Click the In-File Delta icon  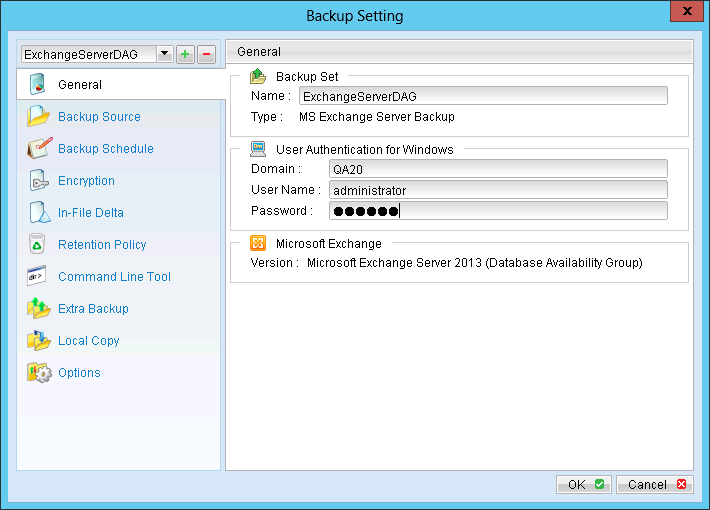pos(39,213)
